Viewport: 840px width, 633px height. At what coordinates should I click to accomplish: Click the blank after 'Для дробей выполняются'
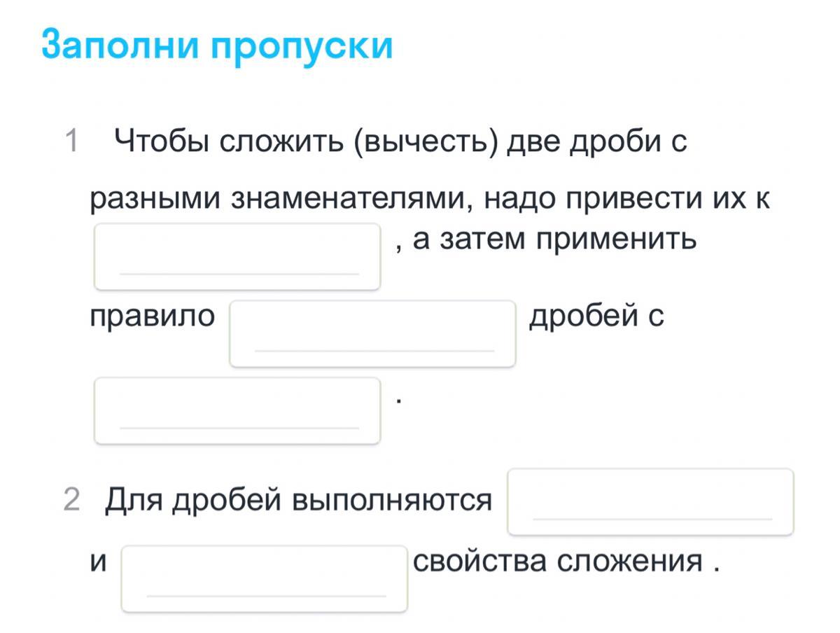pyautogui.click(x=650, y=501)
